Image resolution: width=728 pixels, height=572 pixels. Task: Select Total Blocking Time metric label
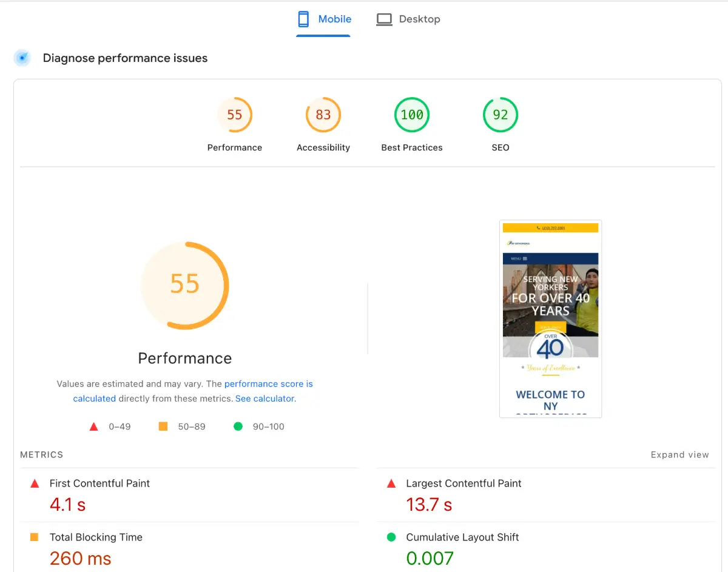[96, 537]
